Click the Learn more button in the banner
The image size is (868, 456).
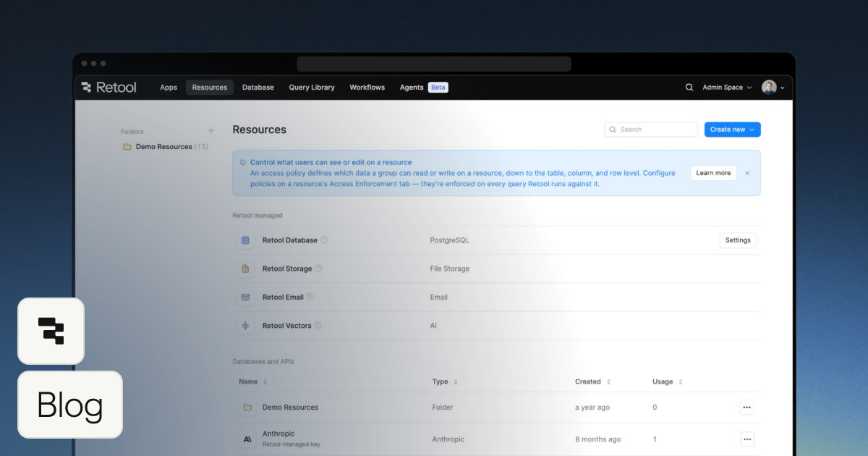pyautogui.click(x=713, y=173)
